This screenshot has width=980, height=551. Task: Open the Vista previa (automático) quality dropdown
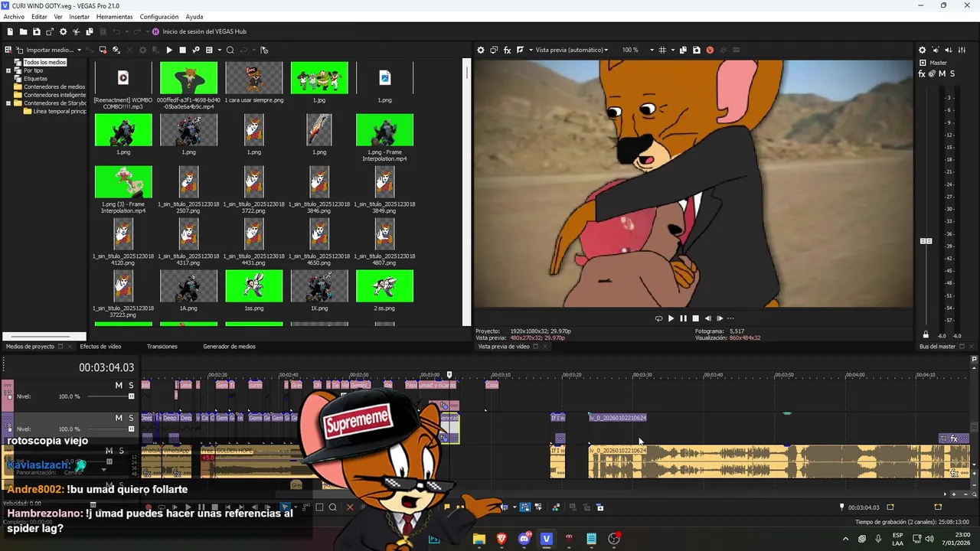[571, 50]
